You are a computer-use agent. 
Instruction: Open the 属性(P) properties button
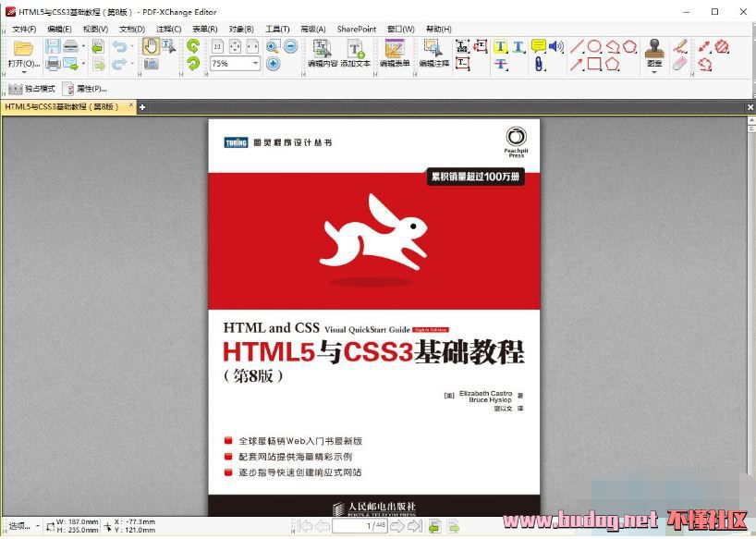pyautogui.click(x=85, y=89)
